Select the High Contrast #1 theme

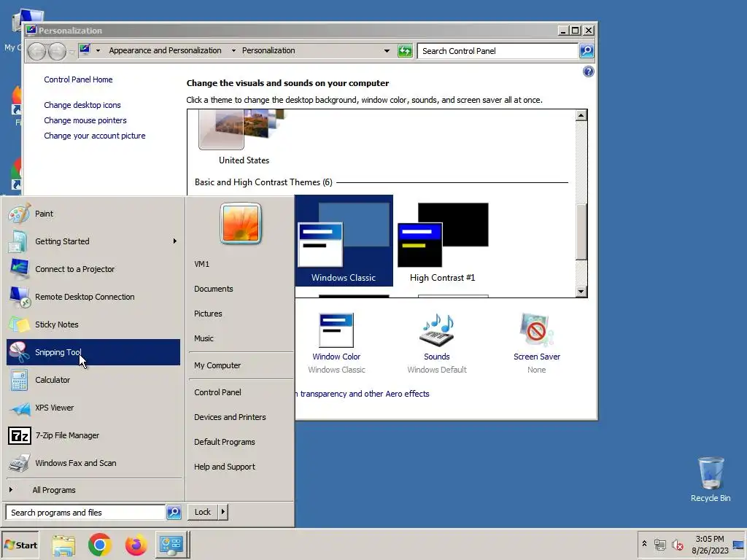pyautogui.click(x=443, y=241)
